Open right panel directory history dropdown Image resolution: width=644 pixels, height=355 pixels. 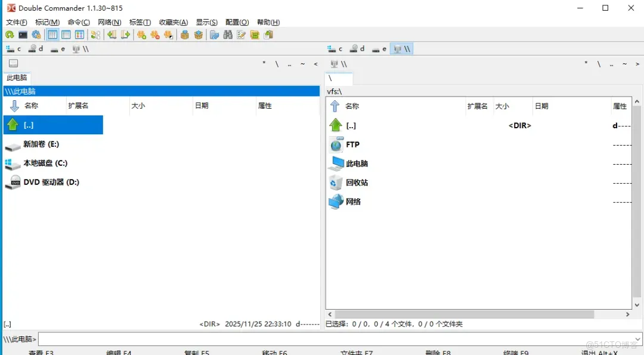638,64
